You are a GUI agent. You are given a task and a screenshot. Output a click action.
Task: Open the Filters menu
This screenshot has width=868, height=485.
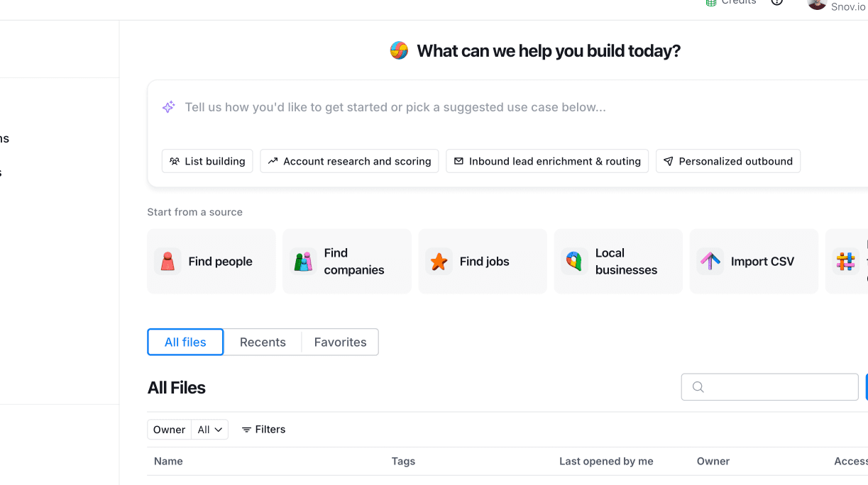coord(263,430)
